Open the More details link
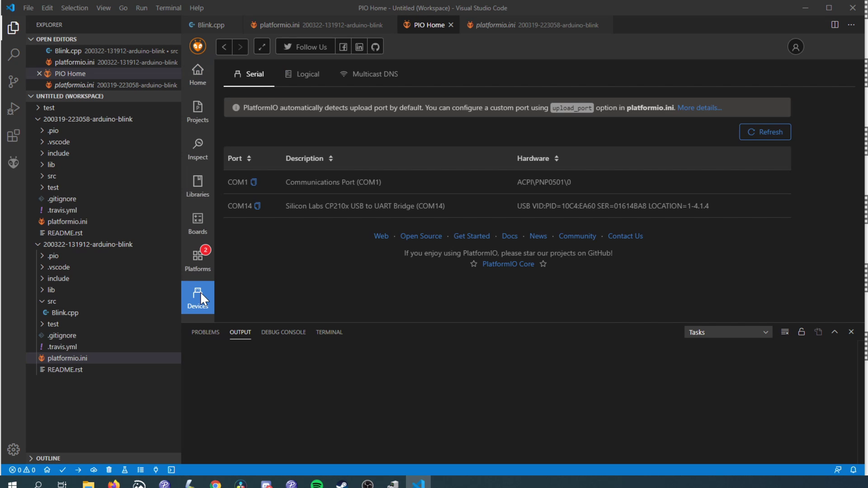The height and width of the screenshot is (488, 868). 699,108
